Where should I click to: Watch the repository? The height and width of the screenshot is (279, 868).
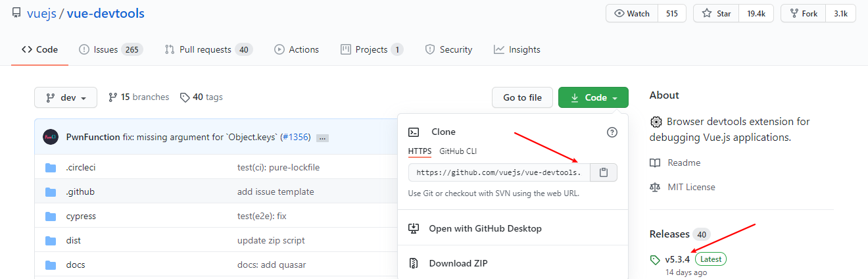point(632,13)
